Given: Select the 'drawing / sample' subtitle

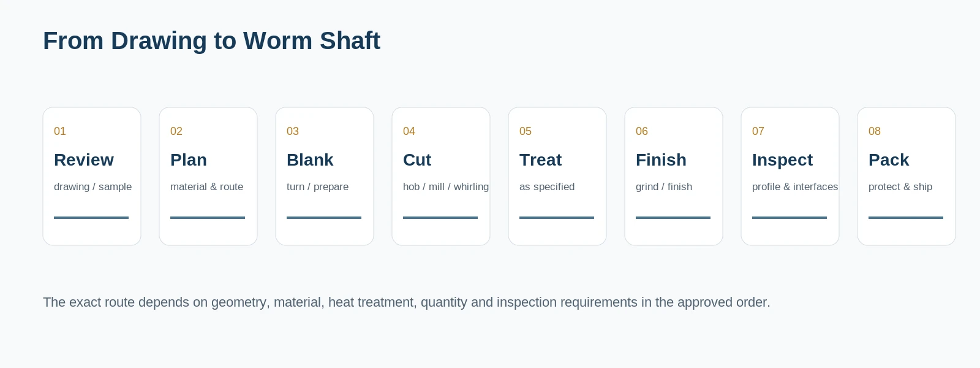Looking at the screenshot, I should click(x=92, y=187).
